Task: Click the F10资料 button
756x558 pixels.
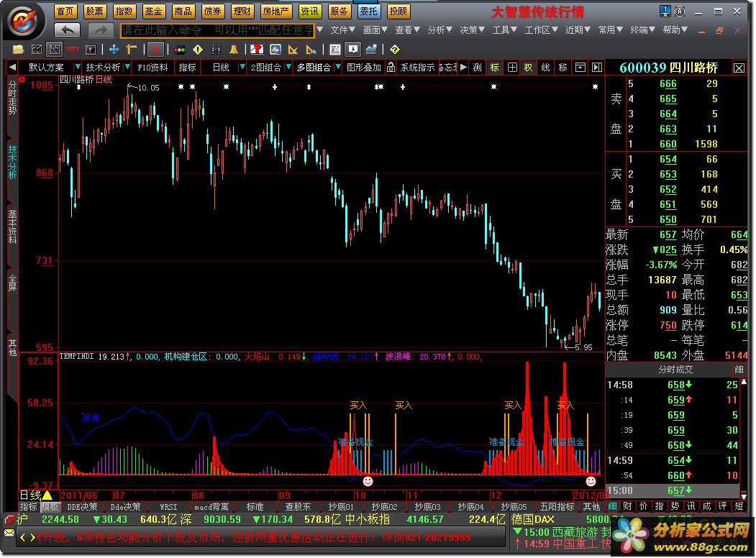Action: tap(152, 68)
